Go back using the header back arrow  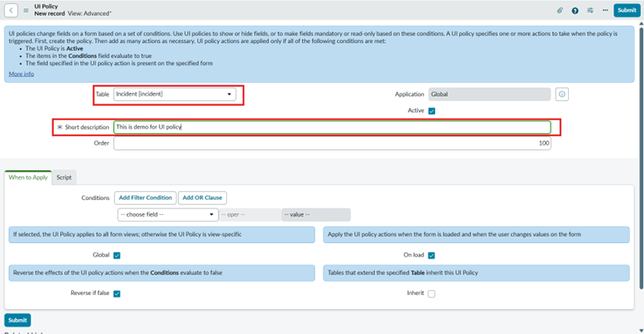11,10
